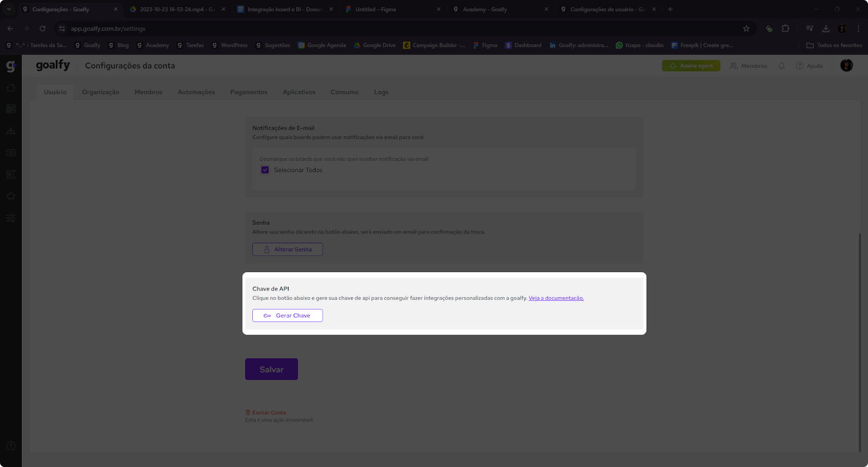
Task: Open the Veja a documentação link
Action: [x=556, y=298]
